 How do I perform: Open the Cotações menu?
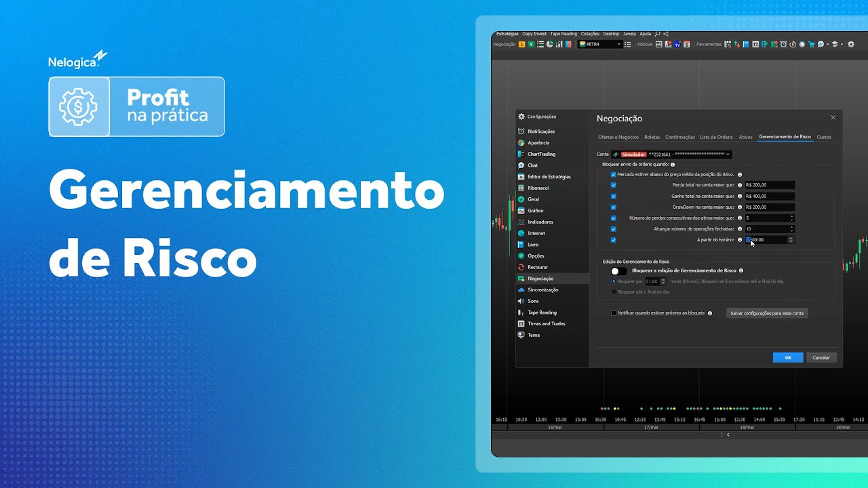590,33
